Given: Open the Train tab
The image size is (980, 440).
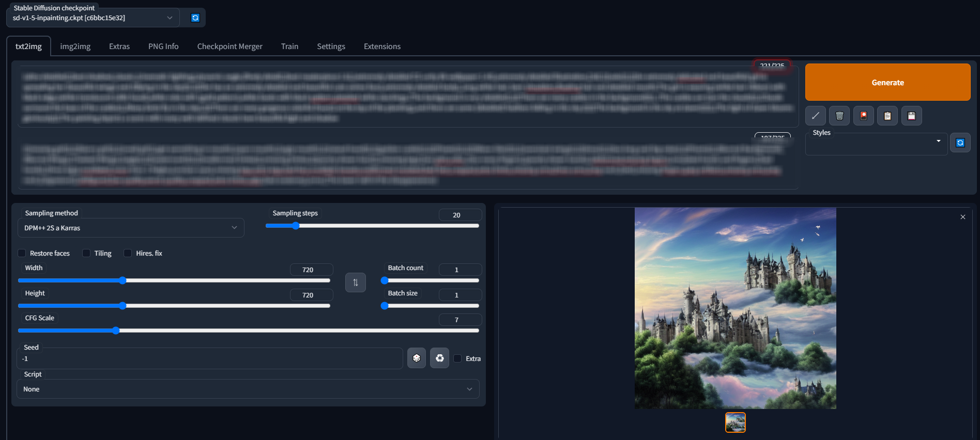Looking at the screenshot, I should pos(289,46).
